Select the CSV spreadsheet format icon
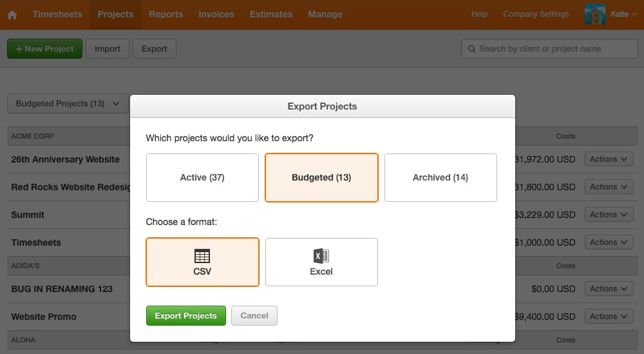 pos(202,256)
